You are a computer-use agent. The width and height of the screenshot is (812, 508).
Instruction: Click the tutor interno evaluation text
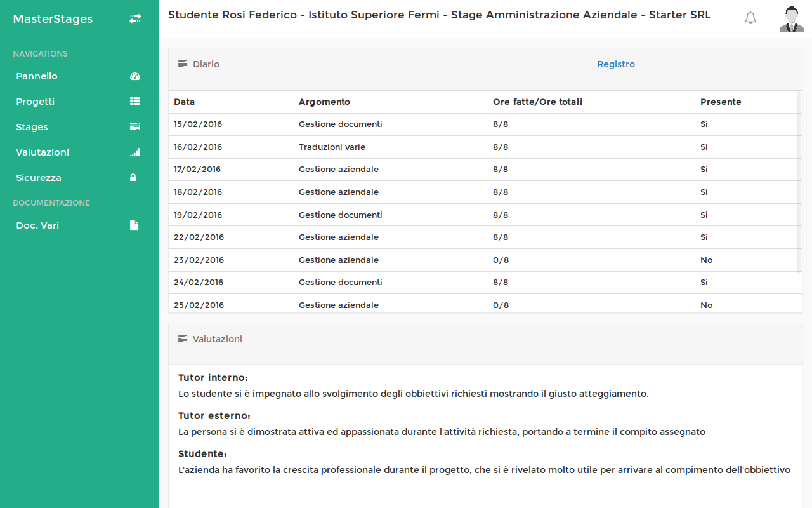tap(414, 394)
